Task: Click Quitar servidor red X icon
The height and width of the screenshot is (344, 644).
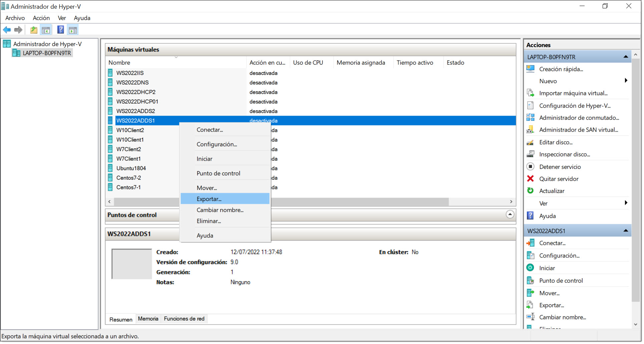Action: click(x=530, y=179)
